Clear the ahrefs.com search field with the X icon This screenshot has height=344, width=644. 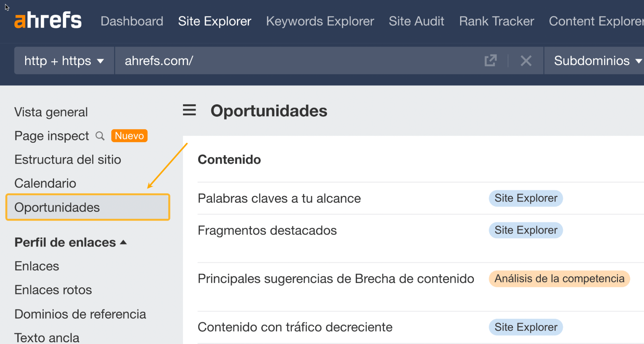pyautogui.click(x=526, y=61)
